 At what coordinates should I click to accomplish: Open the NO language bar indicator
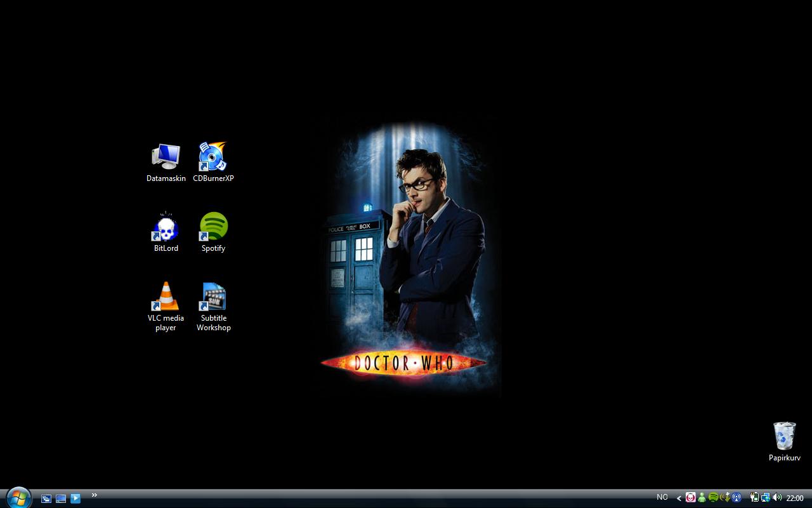pyautogui.click(x=662, y=497)
